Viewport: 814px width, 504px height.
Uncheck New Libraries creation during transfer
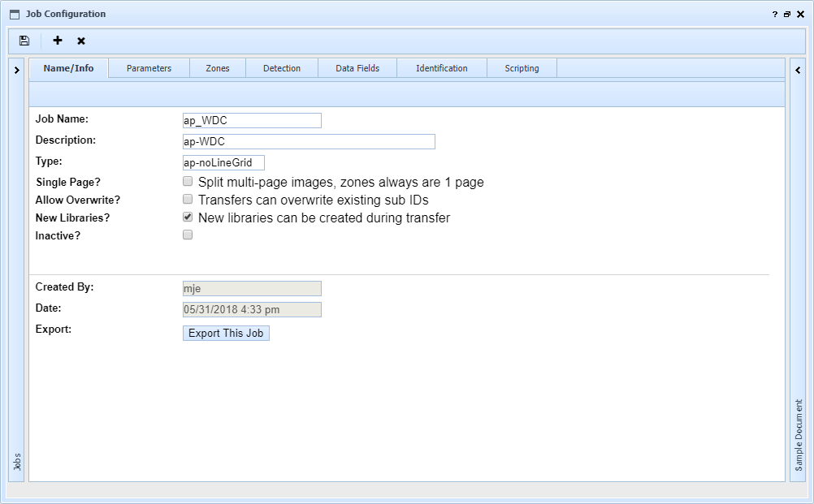[x=188, y=217]
